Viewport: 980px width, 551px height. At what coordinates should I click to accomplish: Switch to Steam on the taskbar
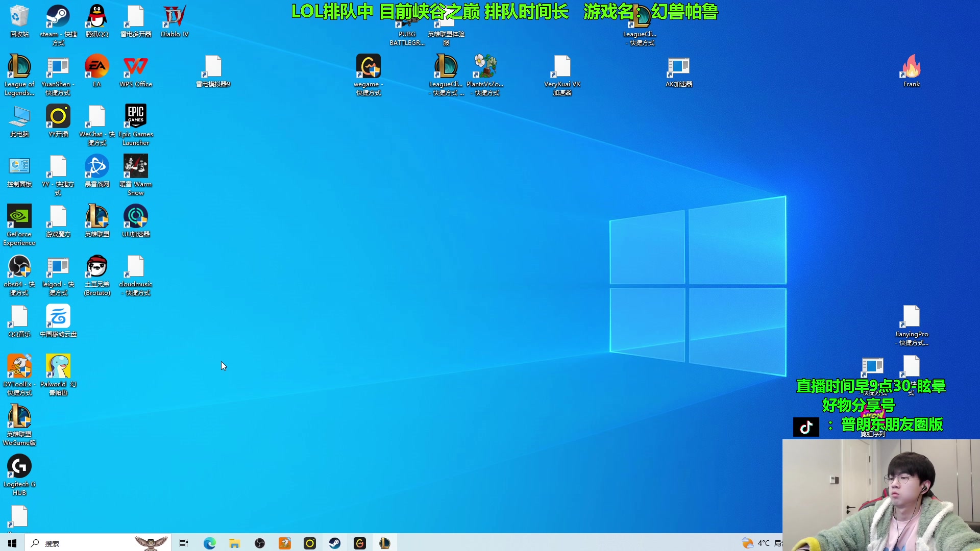(x=335, y=543)
